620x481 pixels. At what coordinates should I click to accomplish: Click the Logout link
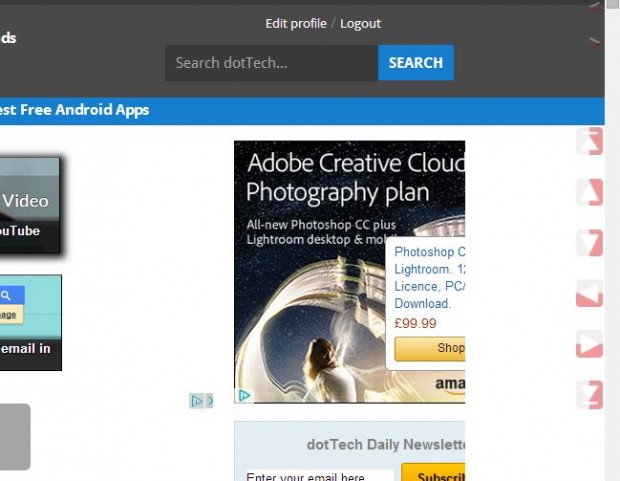point(361,23)
